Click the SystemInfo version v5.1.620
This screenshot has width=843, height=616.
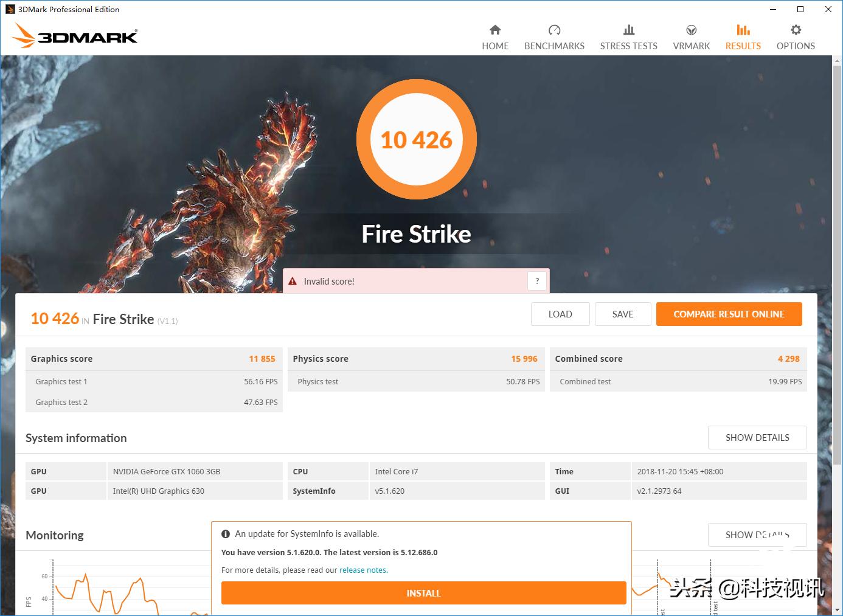pyautogui.click(x=390, y=491)
